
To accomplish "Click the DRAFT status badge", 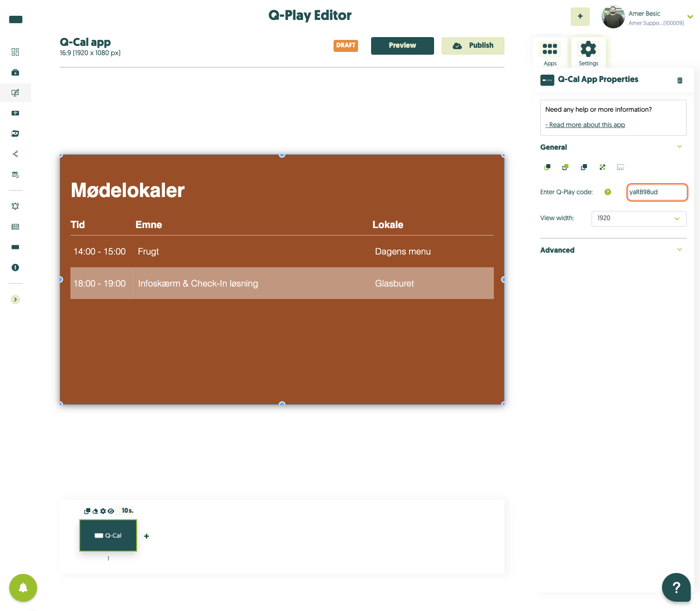I will tap(346, 45).
